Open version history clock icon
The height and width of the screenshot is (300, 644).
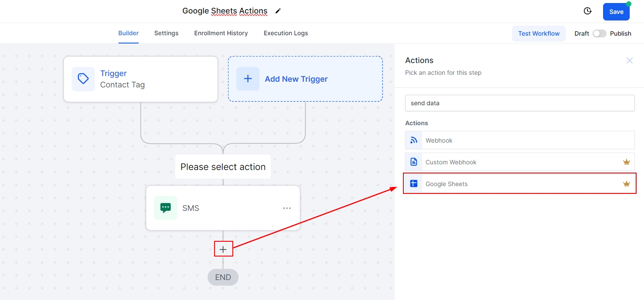tap(587, 11)
